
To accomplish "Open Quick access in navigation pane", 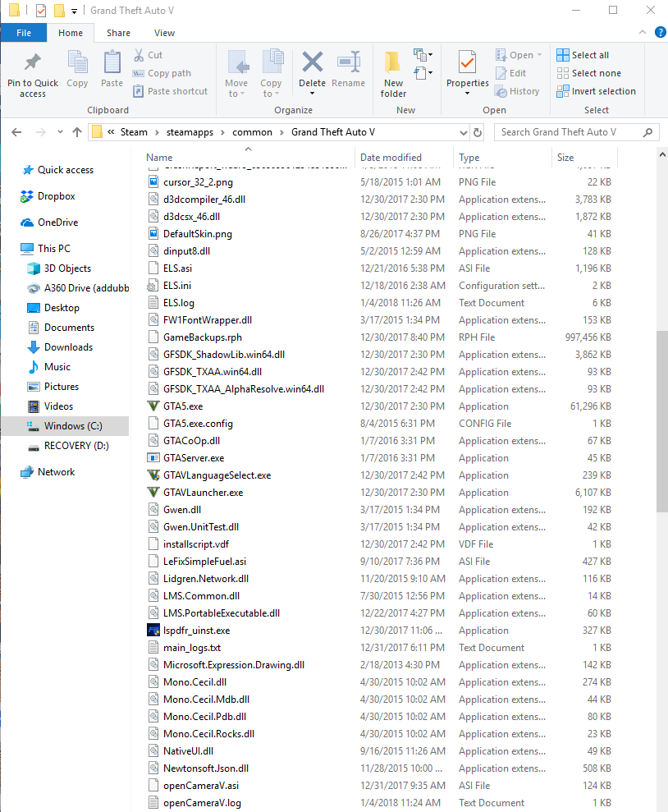I will [57, 170].
